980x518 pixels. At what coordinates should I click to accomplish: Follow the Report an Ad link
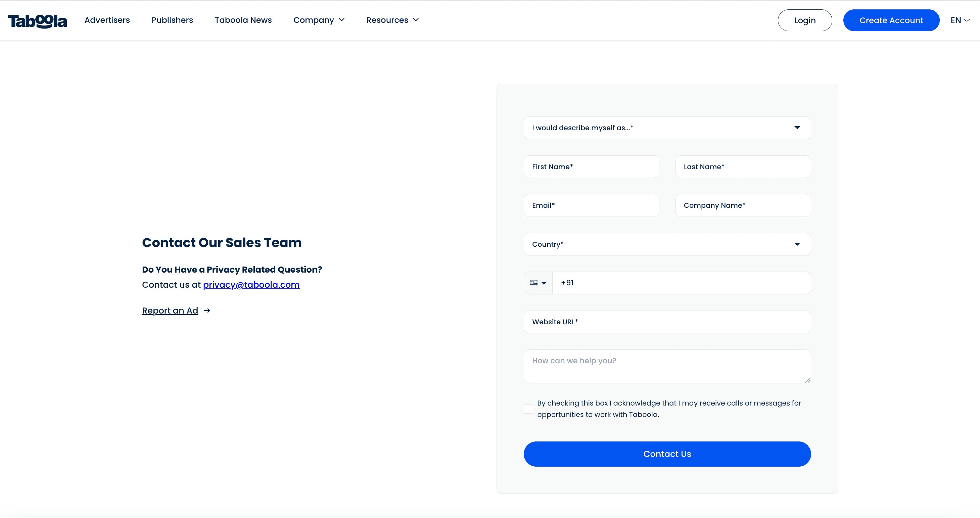tap(170, 311)
